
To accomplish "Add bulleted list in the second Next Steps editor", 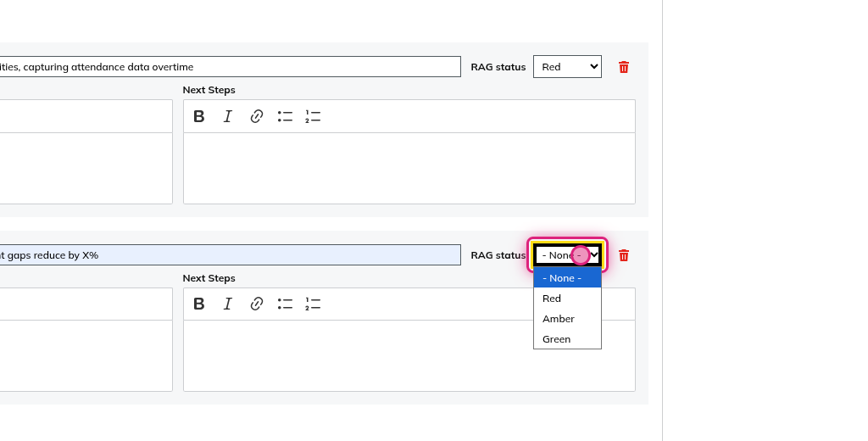I will [285, 304].
